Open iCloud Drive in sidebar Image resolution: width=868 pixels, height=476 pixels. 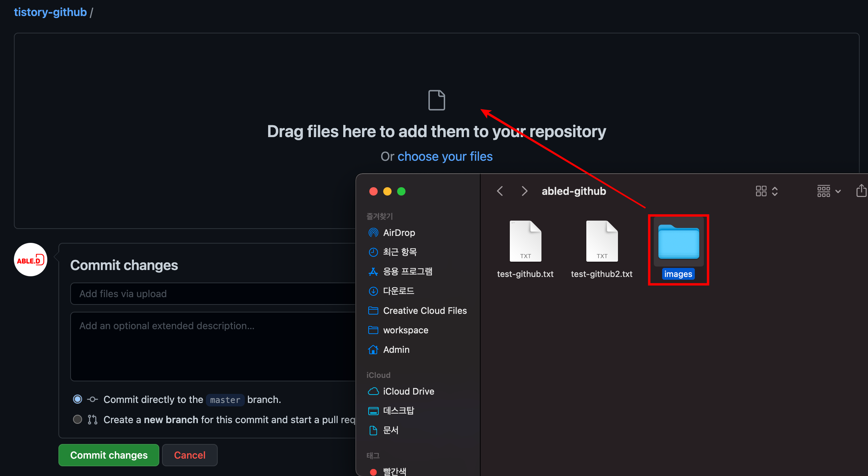[408, 391]
